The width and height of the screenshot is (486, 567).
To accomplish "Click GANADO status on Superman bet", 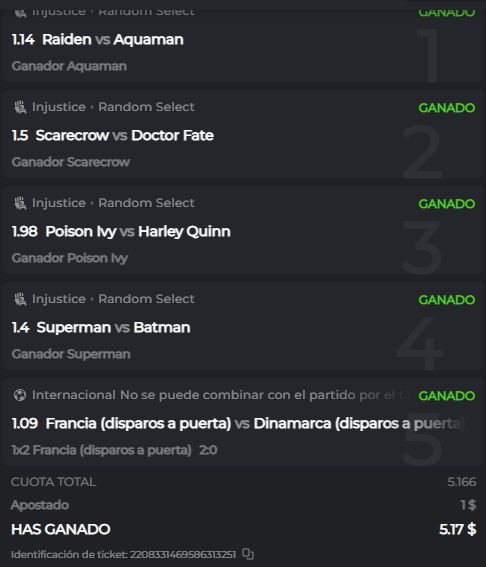I will click(x=447, y=300).
